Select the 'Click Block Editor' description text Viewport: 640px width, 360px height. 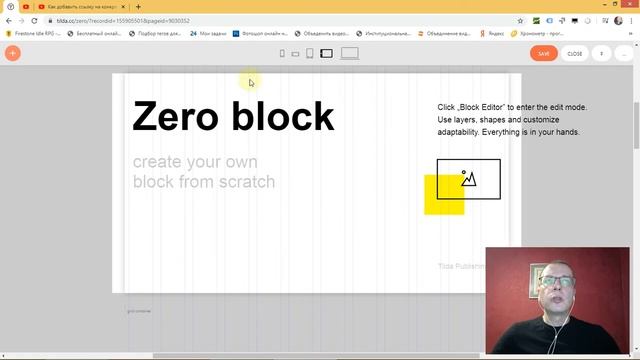tap(512, 120)
